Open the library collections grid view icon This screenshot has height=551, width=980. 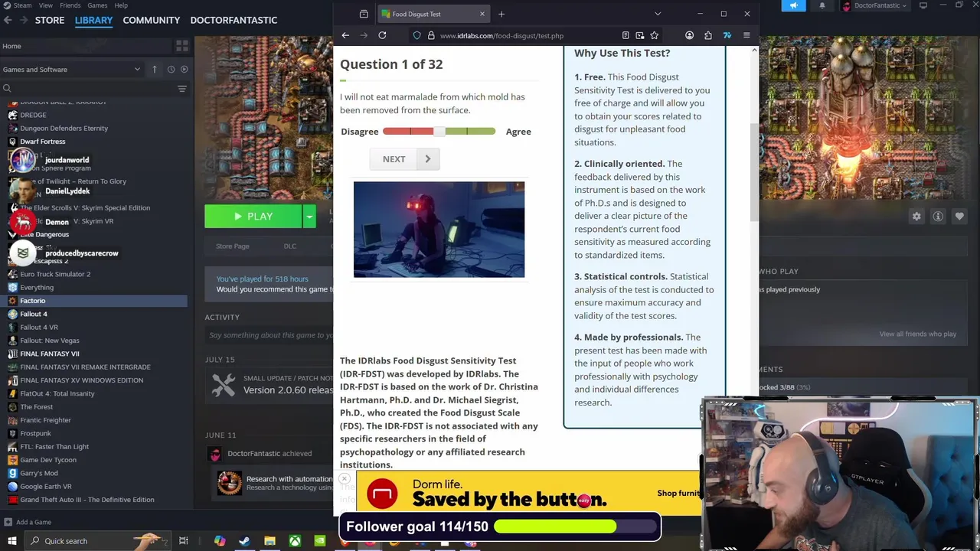point(181,46)
